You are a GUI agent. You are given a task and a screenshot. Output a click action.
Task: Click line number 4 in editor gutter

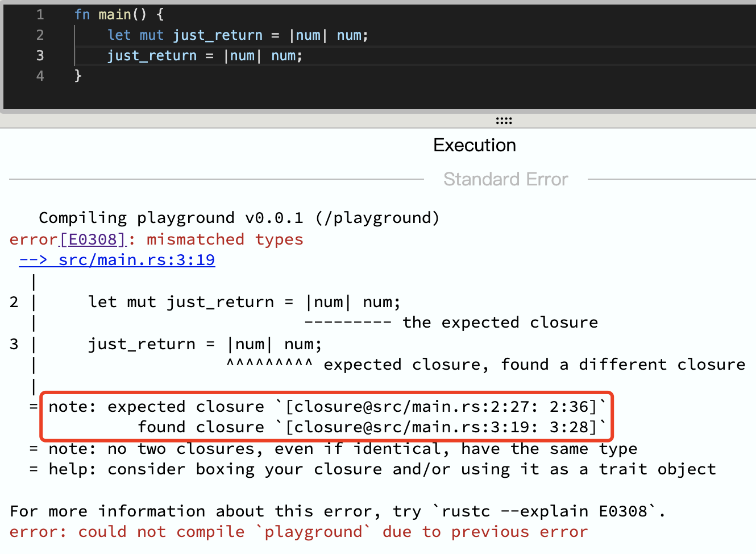coord(40,76)
